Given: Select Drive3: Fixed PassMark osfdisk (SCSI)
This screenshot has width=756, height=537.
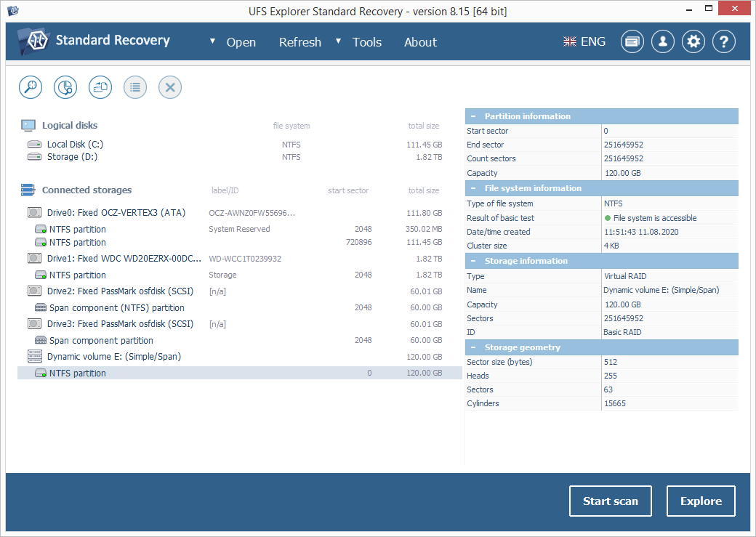Looking at the screenshot, I should pyautogui.click(x=240, y=324).
